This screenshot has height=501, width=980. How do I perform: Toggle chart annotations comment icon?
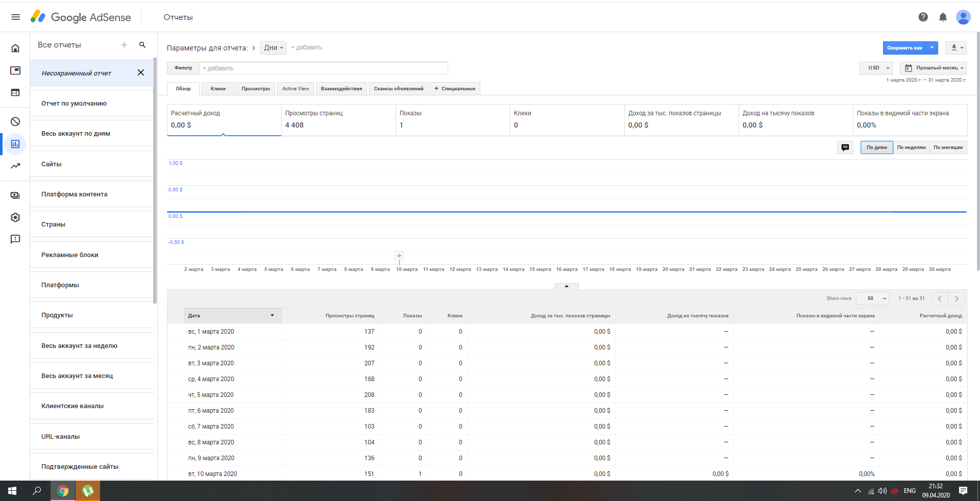[845, 147]
